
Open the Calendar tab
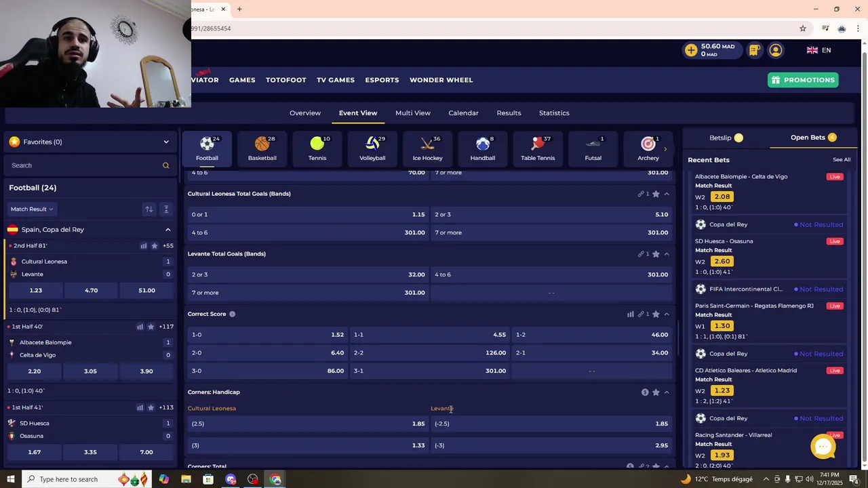(x=463, y=113)
